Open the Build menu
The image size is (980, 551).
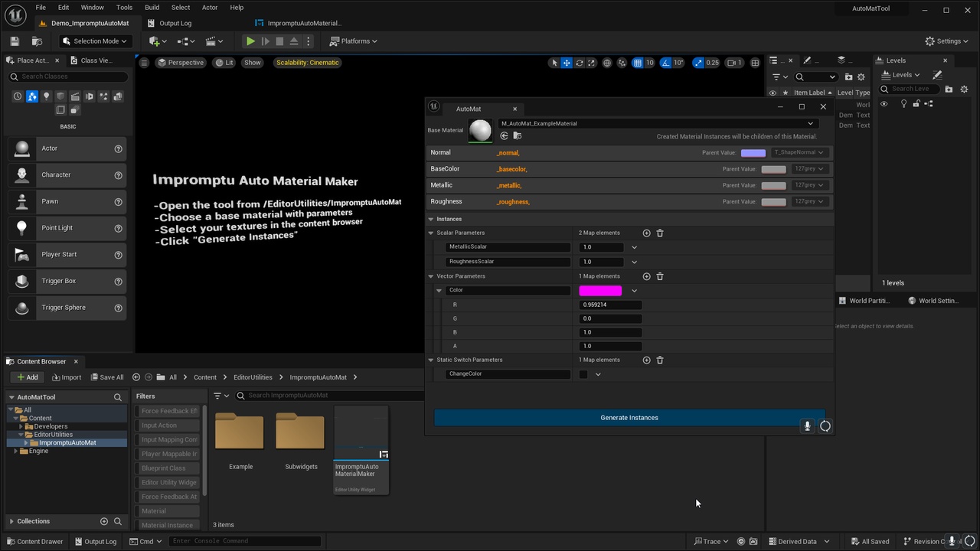[x=152, y=8]
